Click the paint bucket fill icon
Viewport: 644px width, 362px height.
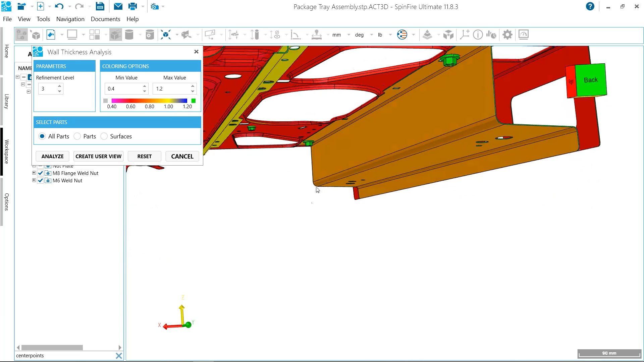51,35
